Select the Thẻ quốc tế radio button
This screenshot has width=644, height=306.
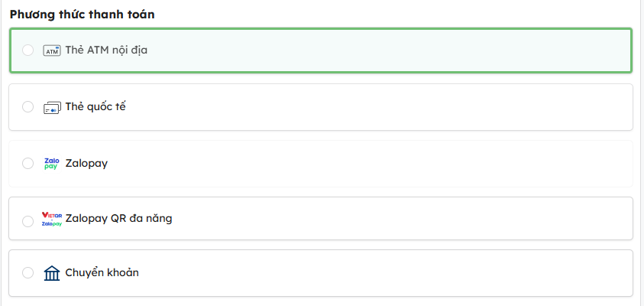28,107
